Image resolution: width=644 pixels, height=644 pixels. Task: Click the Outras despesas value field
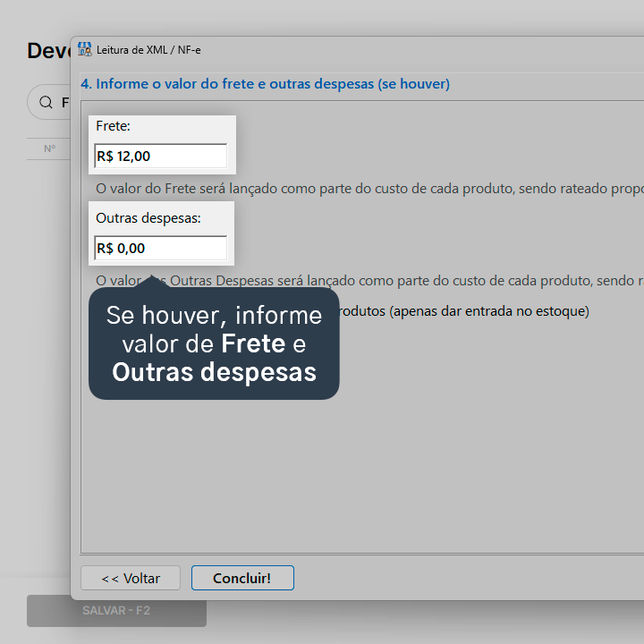(x=161, y=248)
